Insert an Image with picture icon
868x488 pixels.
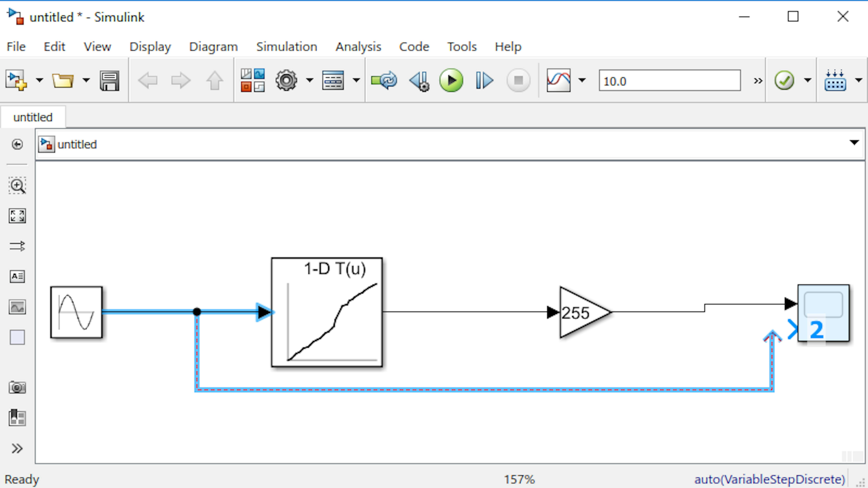click(x=17, y=307)
